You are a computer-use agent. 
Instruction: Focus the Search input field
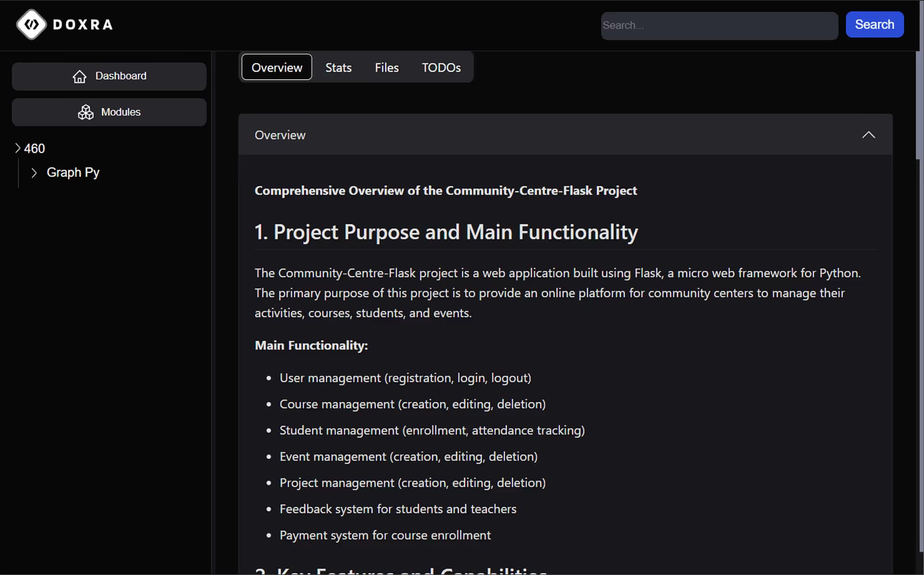719,26
